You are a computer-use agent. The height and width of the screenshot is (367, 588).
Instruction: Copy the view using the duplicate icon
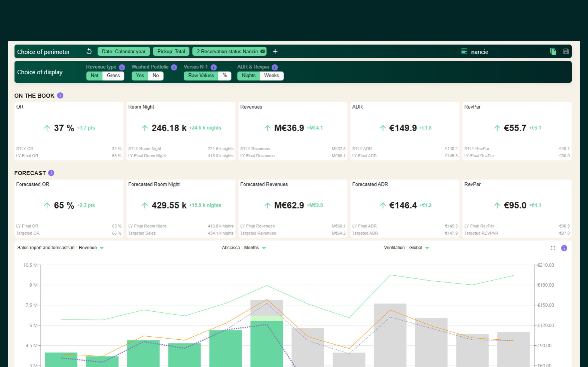coord(553,51)
